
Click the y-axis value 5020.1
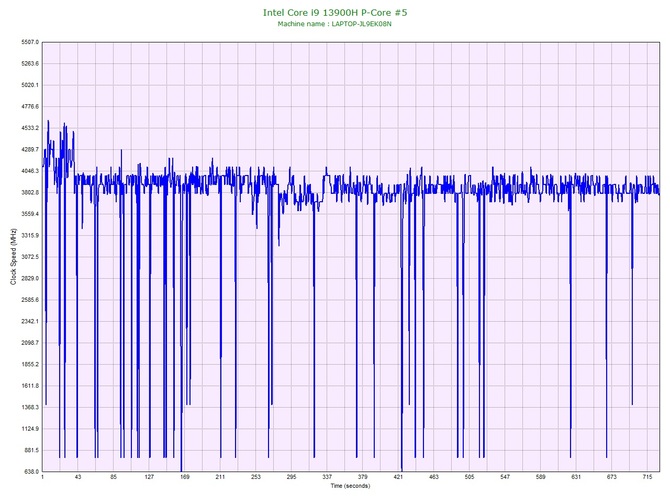tap(30, 85)
